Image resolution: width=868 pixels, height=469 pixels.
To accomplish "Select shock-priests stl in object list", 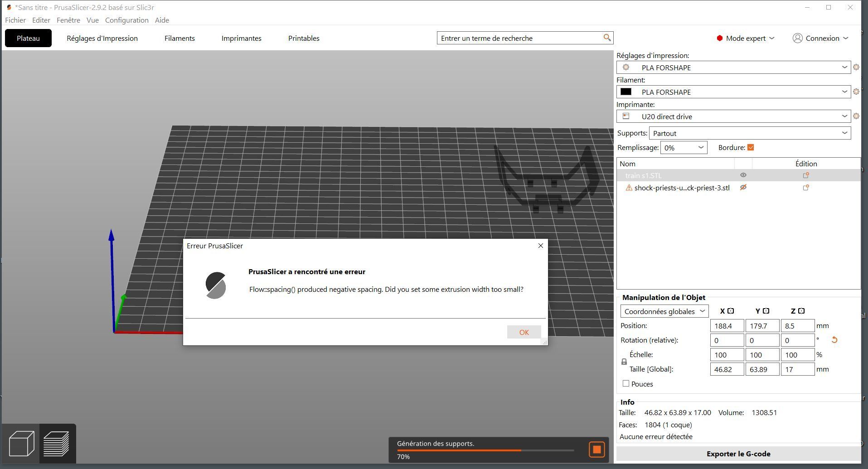I will tap(682, 188).
